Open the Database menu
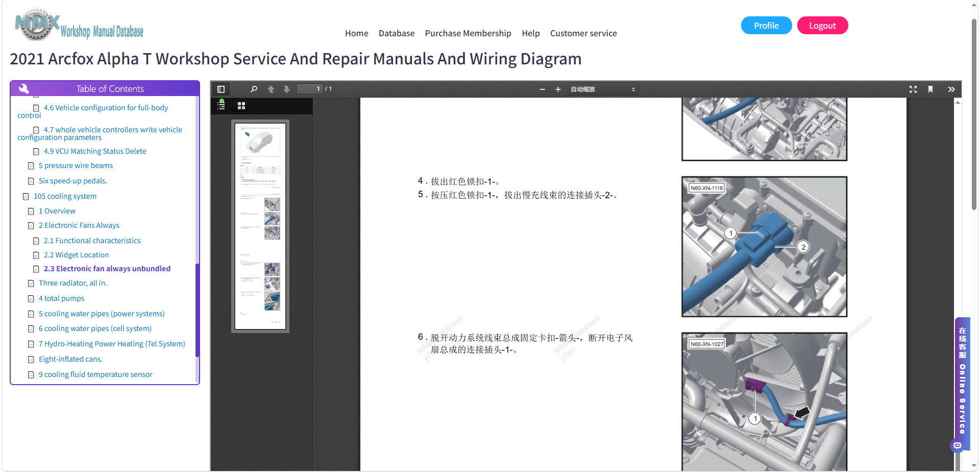The image size is (980, 472). 397,33
